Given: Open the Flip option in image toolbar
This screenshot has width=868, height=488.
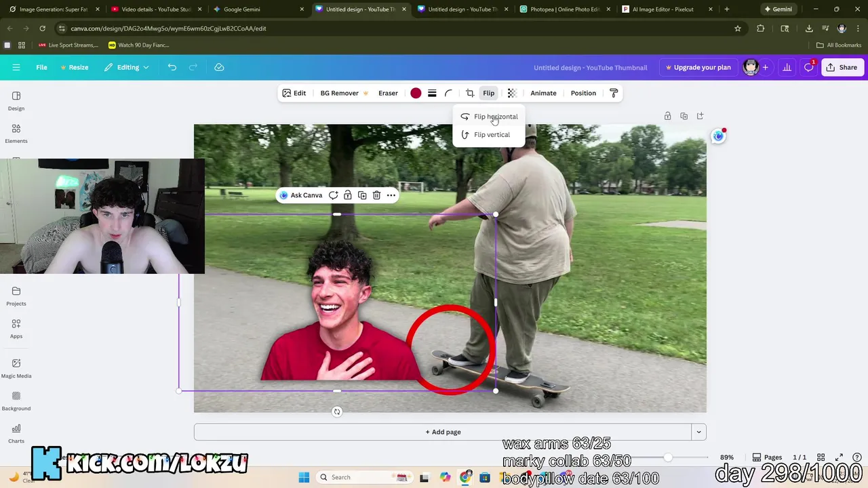Looking at the screenshot, I should pos(488,93).
